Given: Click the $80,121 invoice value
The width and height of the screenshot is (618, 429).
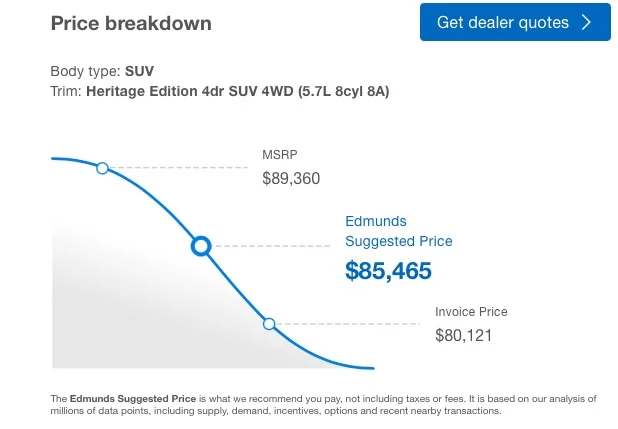Looking at the screenshot, I should [x=464, y=335].
